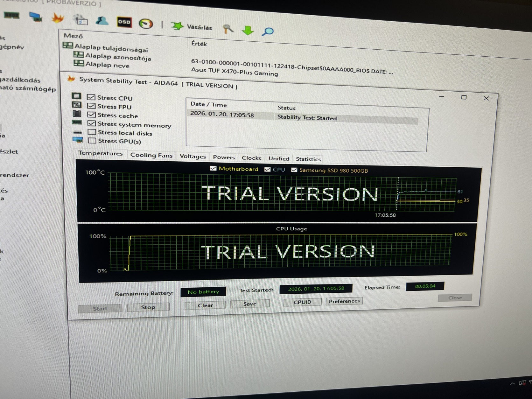Click the Clear button
The height and width of the screenshot is (399, 532).
click(x=205, y=305)
